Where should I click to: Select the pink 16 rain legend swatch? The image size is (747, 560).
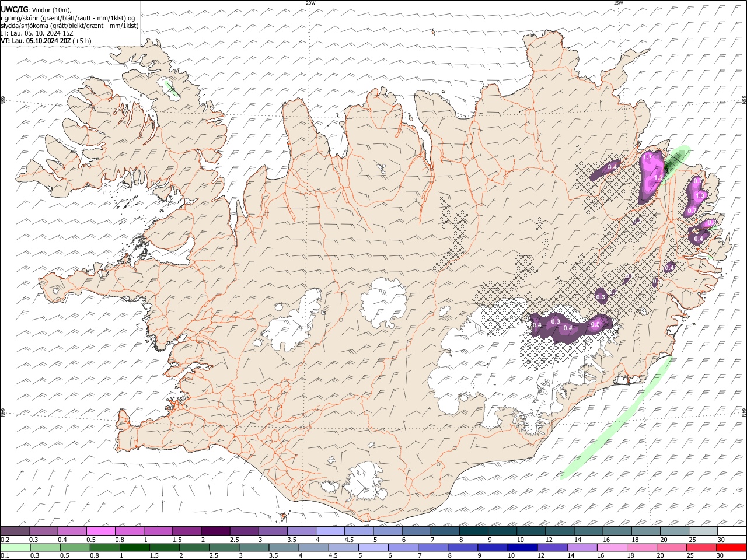(x=611, y=548)
